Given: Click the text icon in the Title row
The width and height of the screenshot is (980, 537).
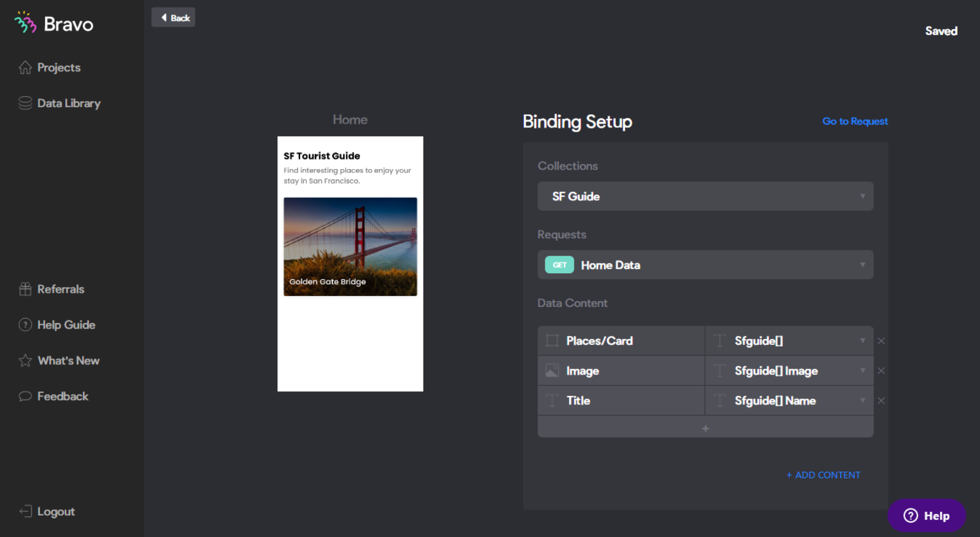Looking at the screenshot, I should [x=552, y=400].
